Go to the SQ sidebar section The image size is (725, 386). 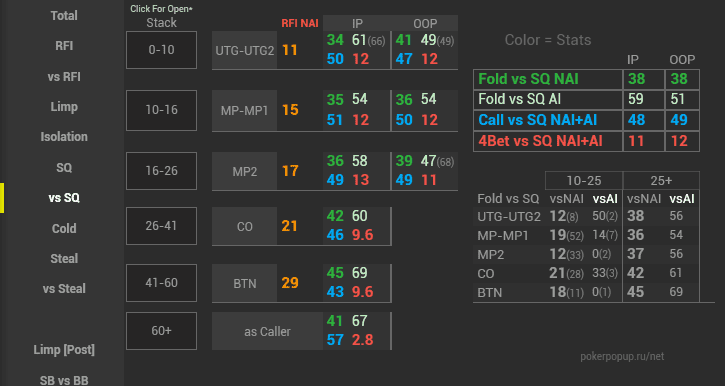point(64,167)
